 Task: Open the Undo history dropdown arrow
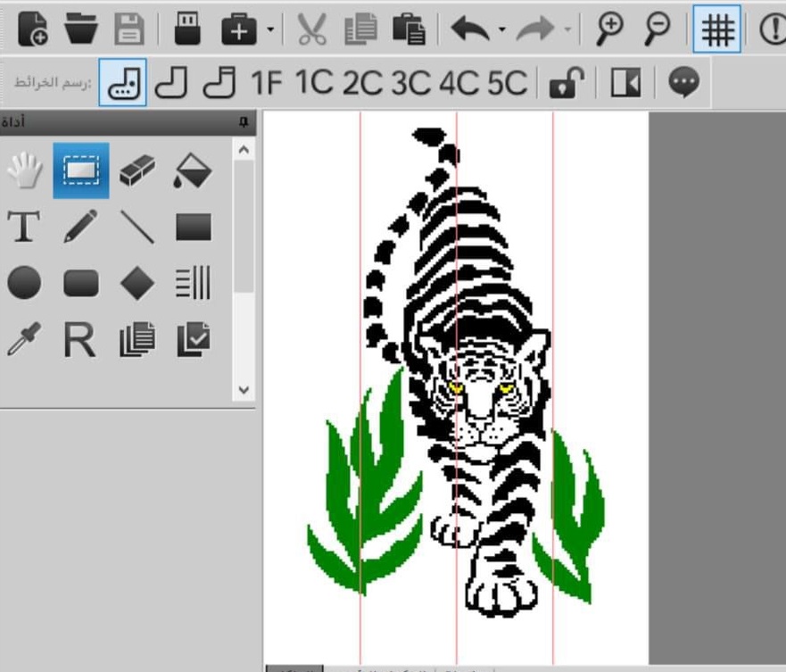click(501, 30)
